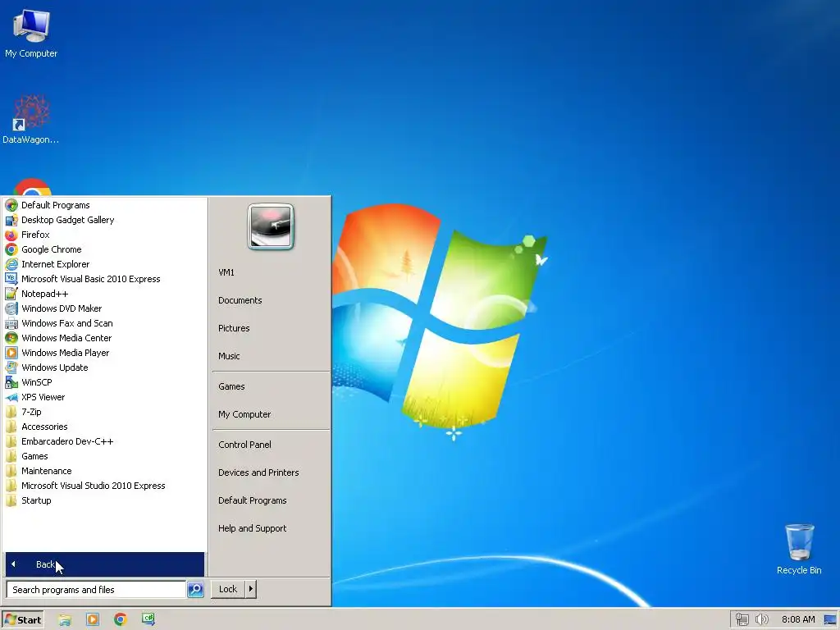840x630 pixels.
Task: Open Default Programs icon in program list
Action: [x=11, y=205]
